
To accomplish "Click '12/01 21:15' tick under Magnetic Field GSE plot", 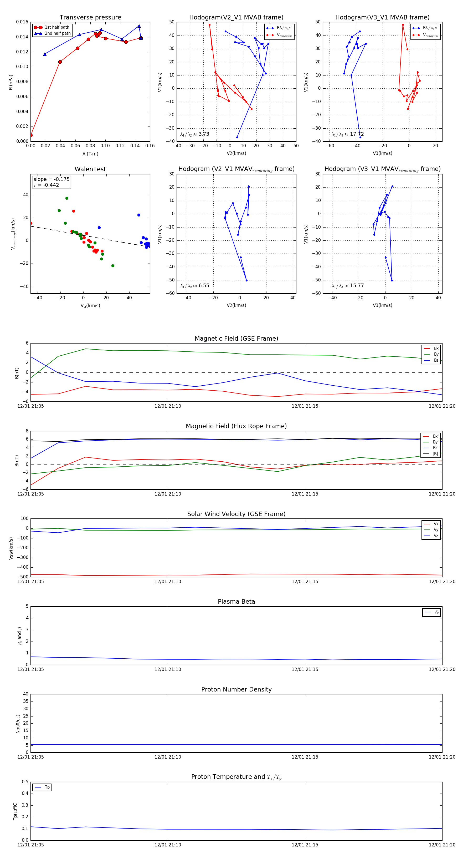I will (x=305, y=406).
